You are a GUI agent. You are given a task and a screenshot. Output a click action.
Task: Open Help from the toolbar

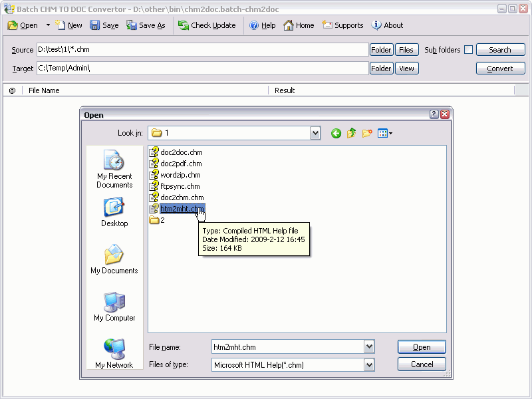coord(262,25)
